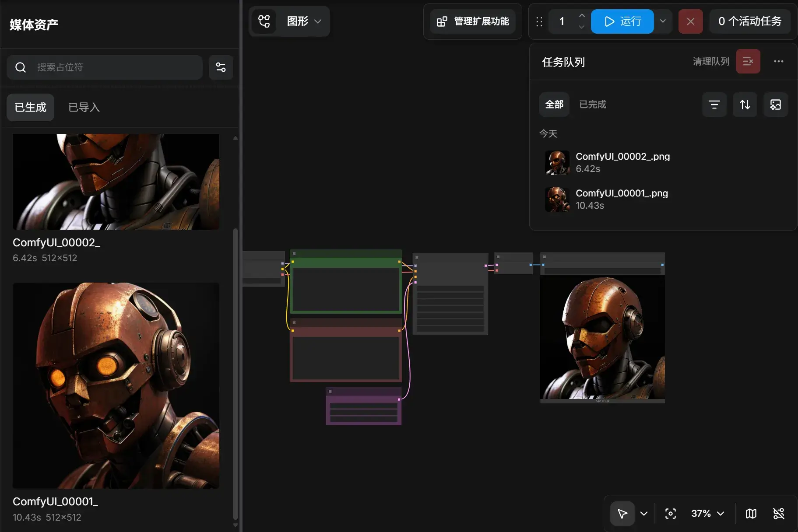Click ComfyUI_00002_ queue thumbnail
Screen dimensions: 798x532
[557, 163]
